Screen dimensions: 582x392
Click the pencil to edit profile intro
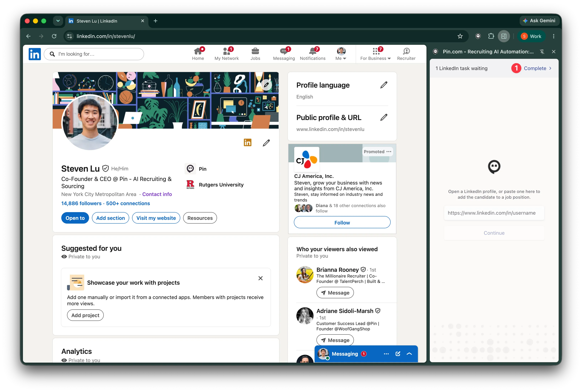click(x=266, y=143)
